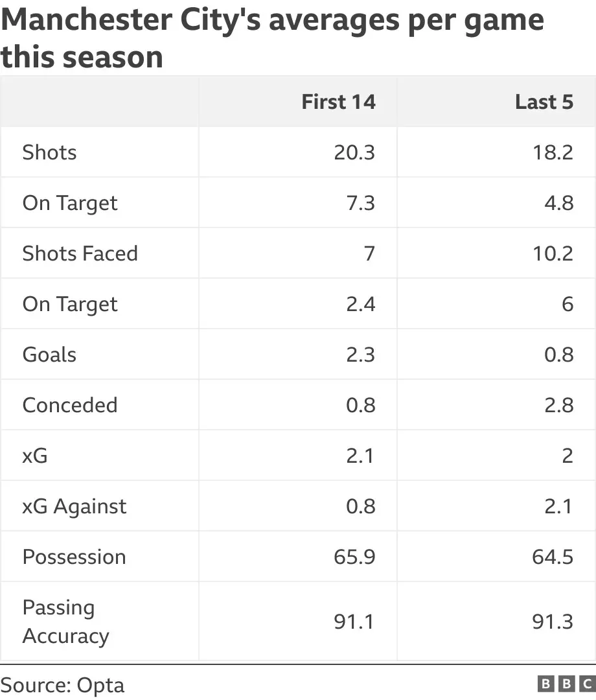Screen dimensions: 596x700
Task: Select the 64.5 possession value
Action: pos(553,557)
